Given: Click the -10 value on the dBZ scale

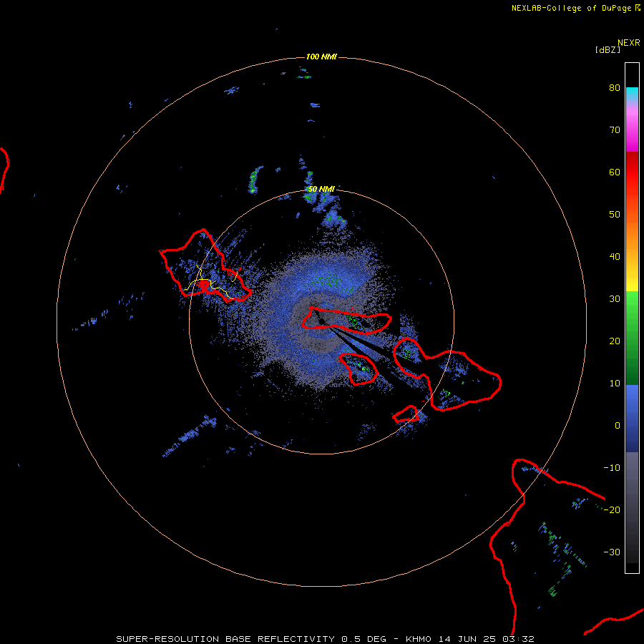Looking at the screenshot, I should click(612, 467).
